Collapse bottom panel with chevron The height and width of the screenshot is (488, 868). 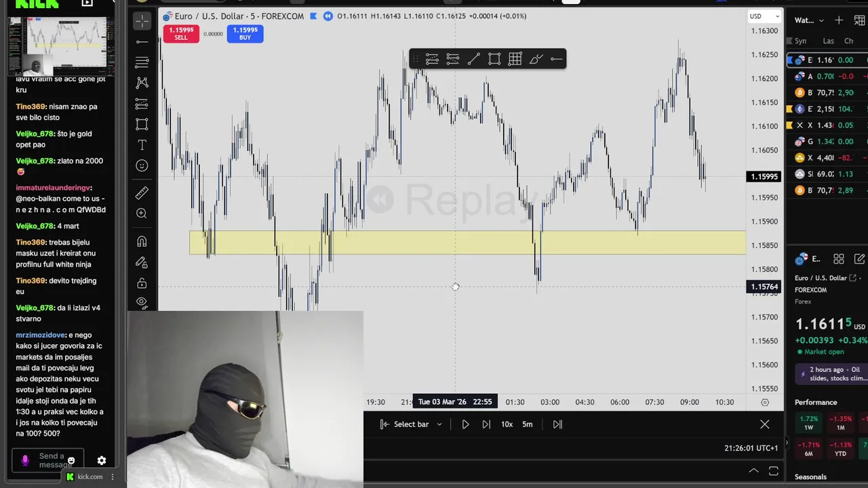(x=753, y=470)
